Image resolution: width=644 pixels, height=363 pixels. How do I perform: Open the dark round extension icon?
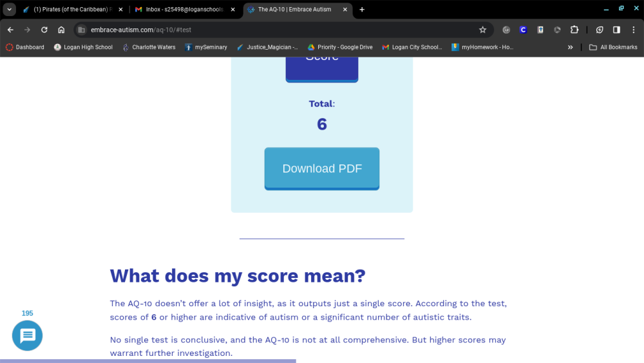(557, 30)
